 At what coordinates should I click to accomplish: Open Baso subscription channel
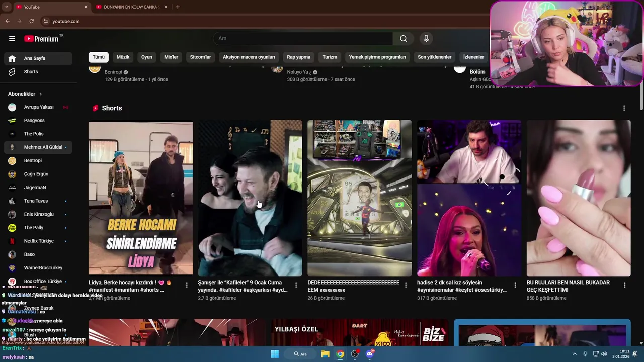pos(38,254)
